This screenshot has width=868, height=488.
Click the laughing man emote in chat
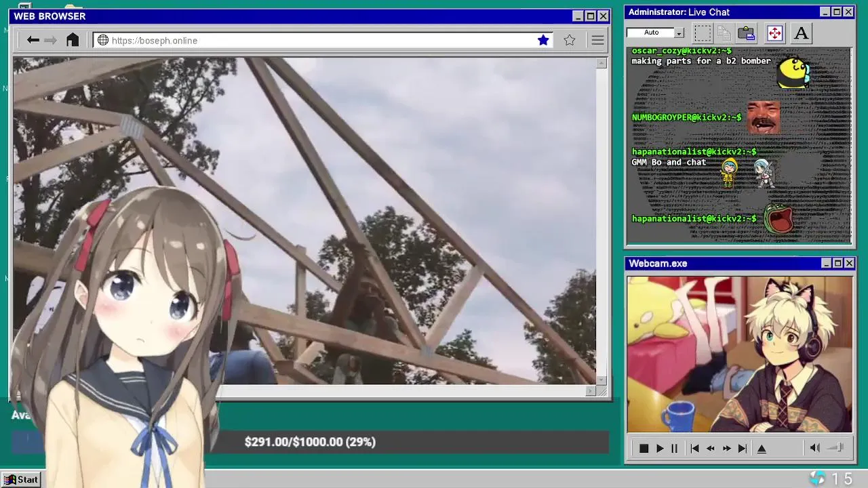764,117
